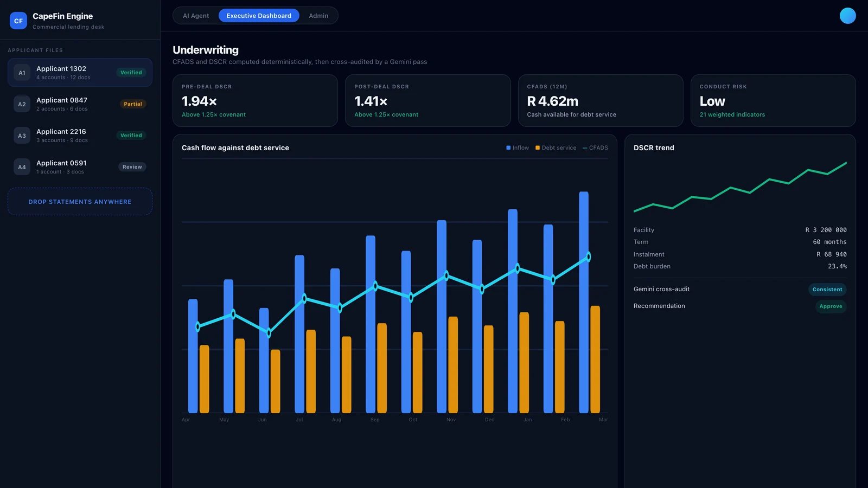This screenshot has height=488, width=868.
Task: Click the 21 weighted indicators text
Action: click(x=732, y=114)
